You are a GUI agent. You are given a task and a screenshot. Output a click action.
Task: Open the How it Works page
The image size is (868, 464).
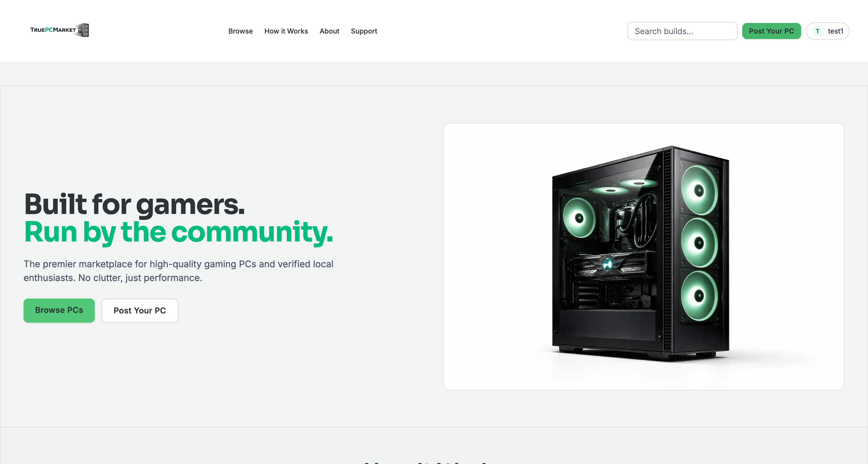tap(286, 31)
